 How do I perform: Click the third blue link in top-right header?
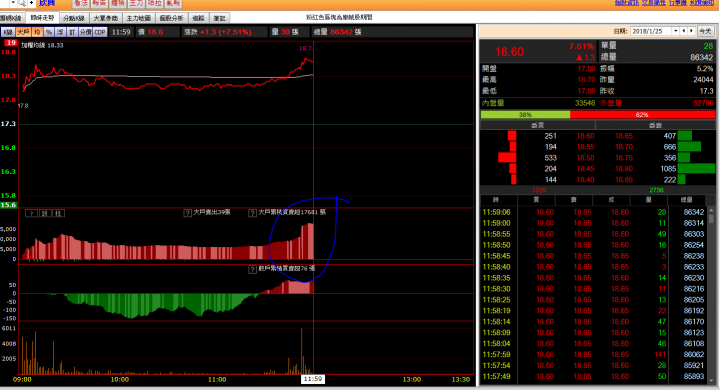pos(678,3)
